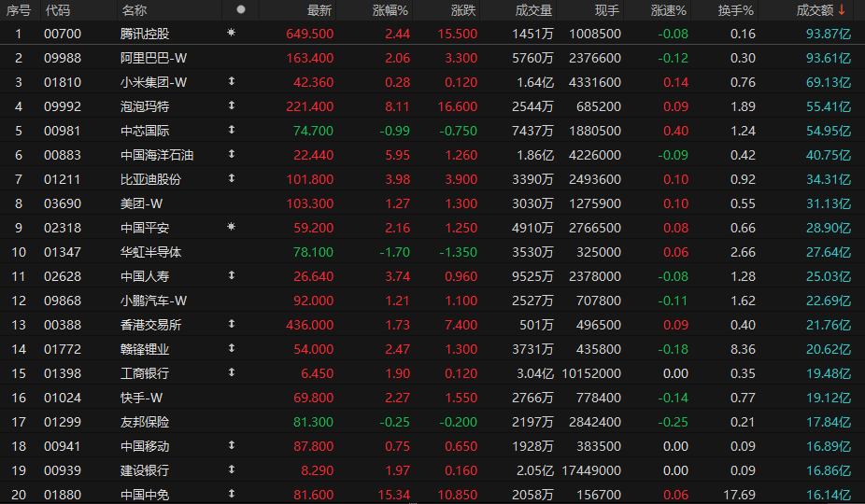Viewport: 865px width, 504px height.
Task: Select the 阿里巴巴-W stock name
Action: point(153,58)
